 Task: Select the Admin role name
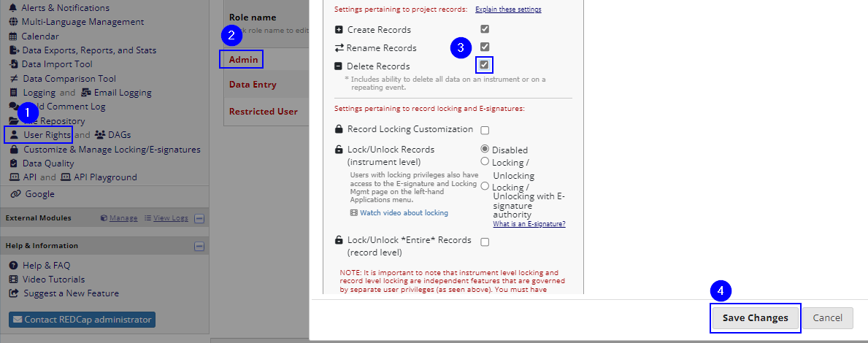[x=244, y=59]
